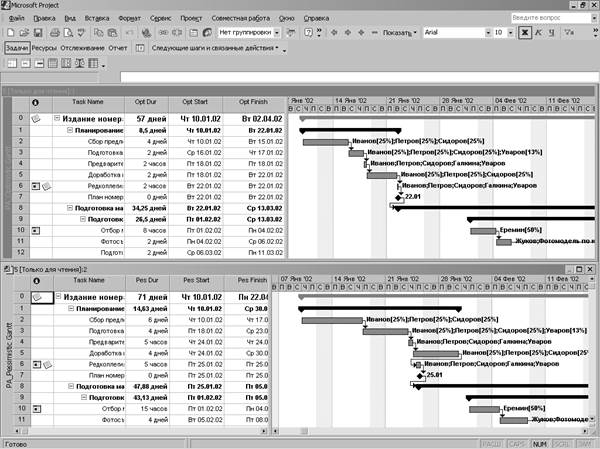Screen dimensions: 600x449
Task: Click the Ресурсы guide button
Action: pyautogui.click(x=44, y=48)
